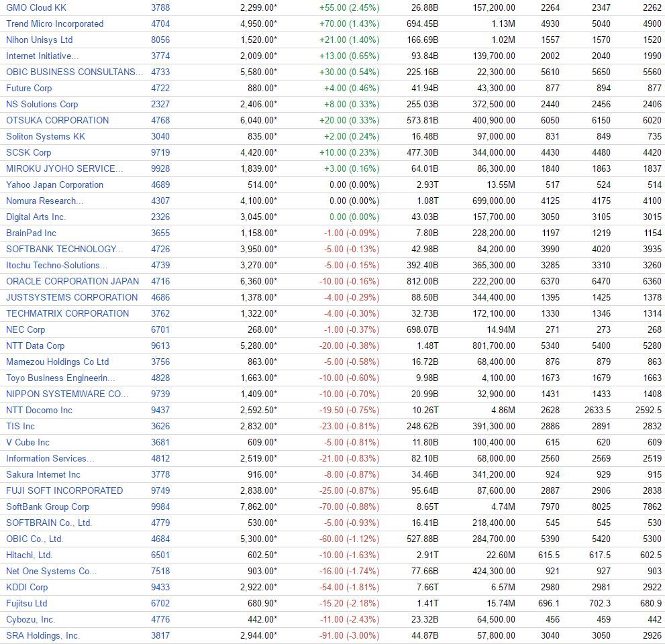Click ticker code 9437

[x=160, y=411]
